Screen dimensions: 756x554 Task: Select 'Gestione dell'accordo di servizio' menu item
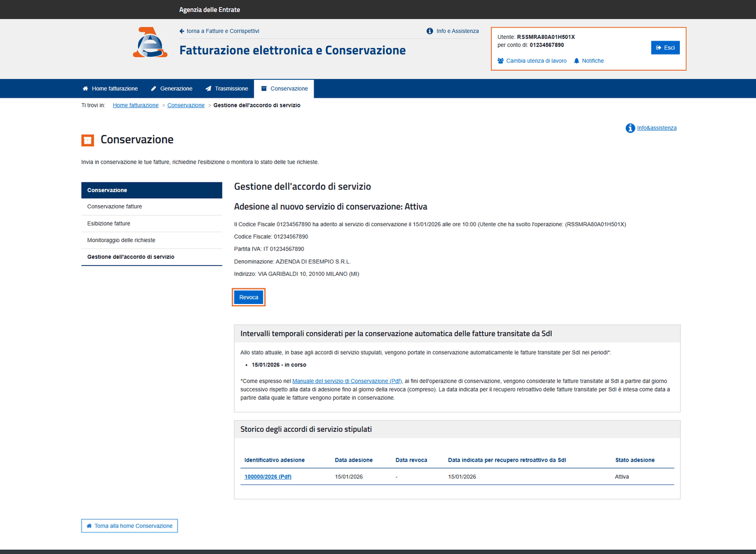tap(152, 257)
